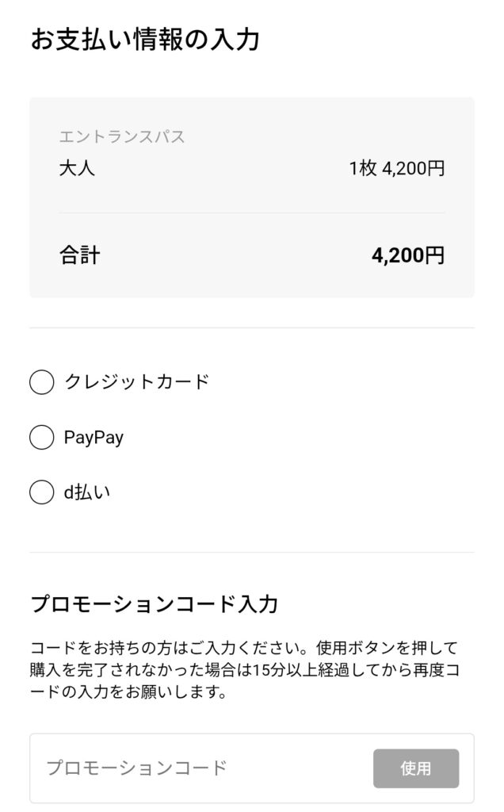Click the エントランスパス ticket label
The height and width of the screenshot is (812, 504).
click(122, 137)
